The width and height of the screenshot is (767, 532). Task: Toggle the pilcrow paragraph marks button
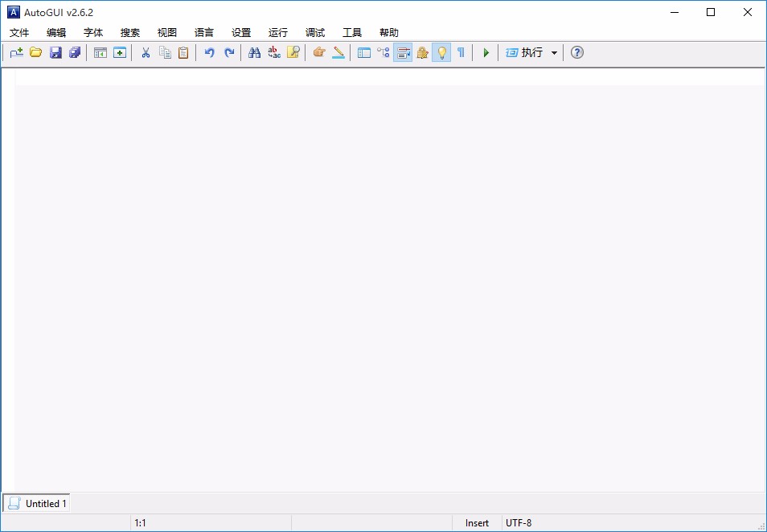461,52
